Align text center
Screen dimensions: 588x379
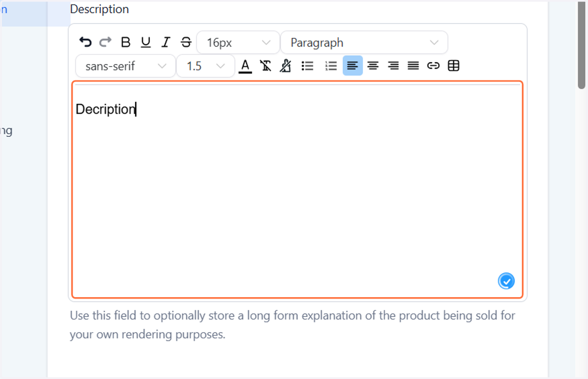pos(373,66)
